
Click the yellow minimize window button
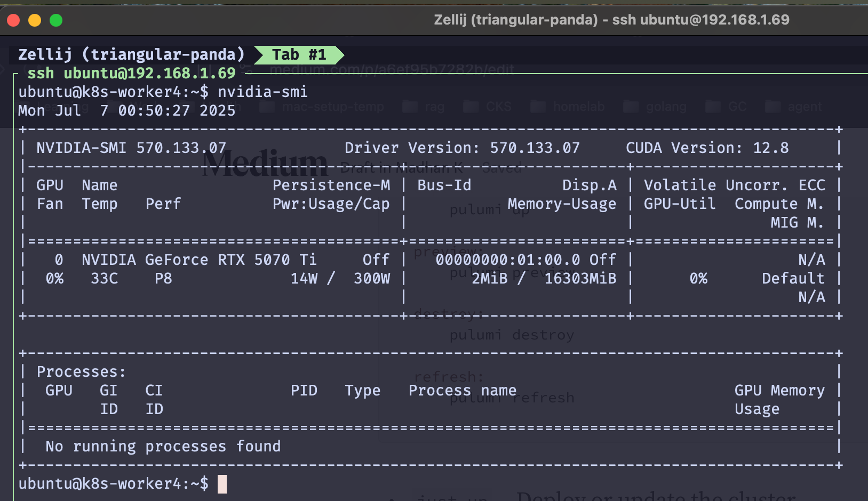[x=35, y=20]
